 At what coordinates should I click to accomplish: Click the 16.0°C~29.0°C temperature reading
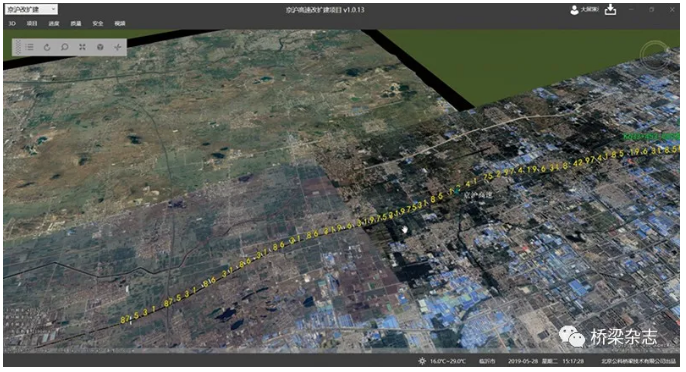point(448,361)
